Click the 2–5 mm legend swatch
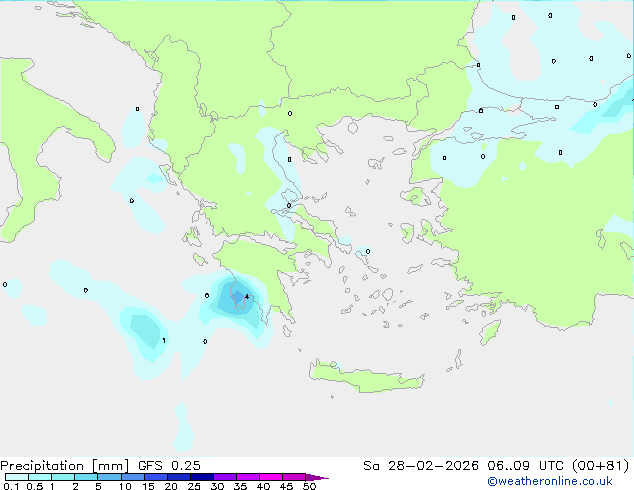This screenshot has width=634, height=490. pyautogui.click(x=86, y=477)
